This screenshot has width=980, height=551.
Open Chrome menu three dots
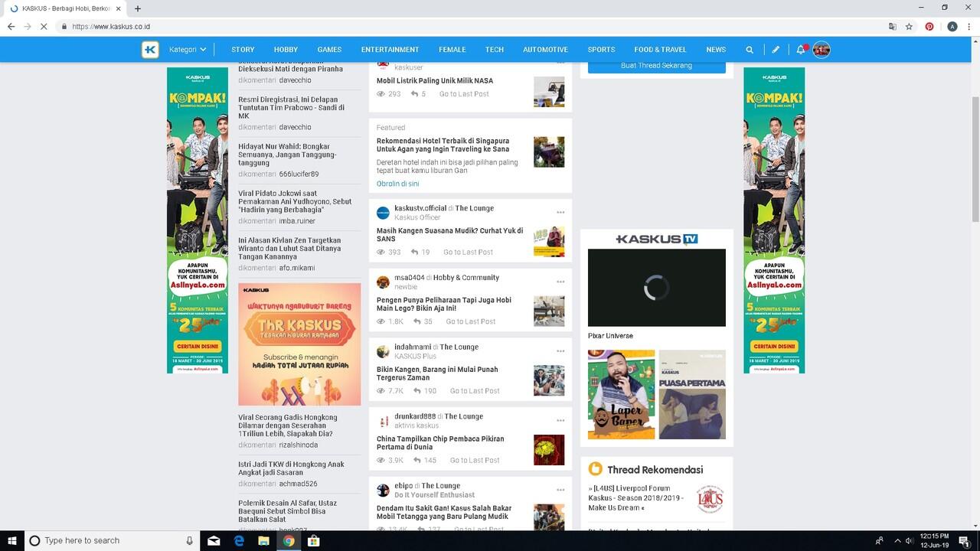pos(968,26)
